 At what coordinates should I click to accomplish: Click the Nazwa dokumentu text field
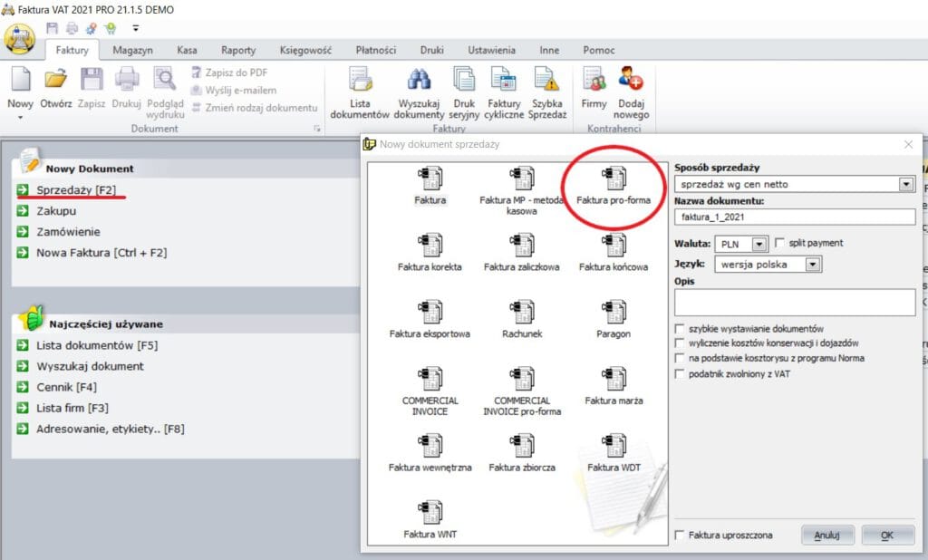(x=795, y=217)
